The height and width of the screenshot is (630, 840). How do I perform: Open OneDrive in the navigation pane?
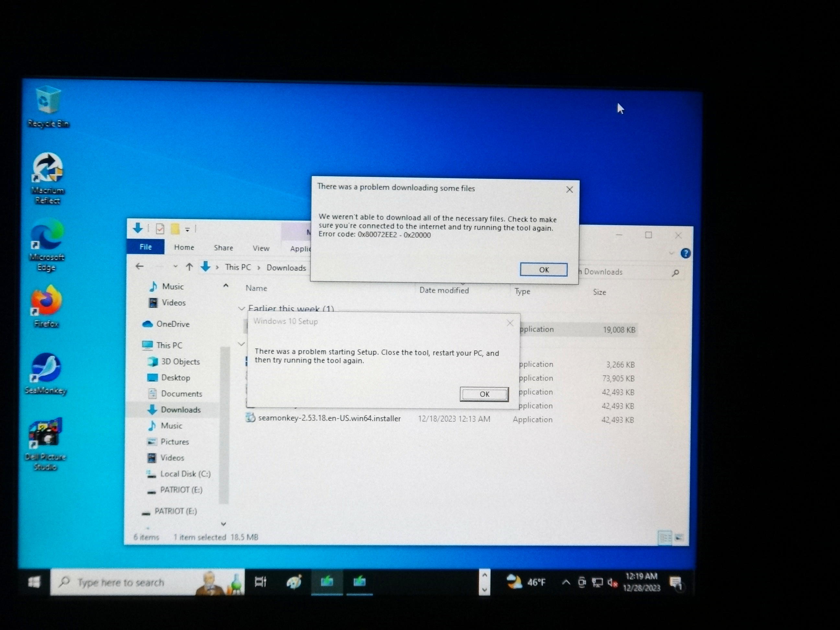pos(166,324)
